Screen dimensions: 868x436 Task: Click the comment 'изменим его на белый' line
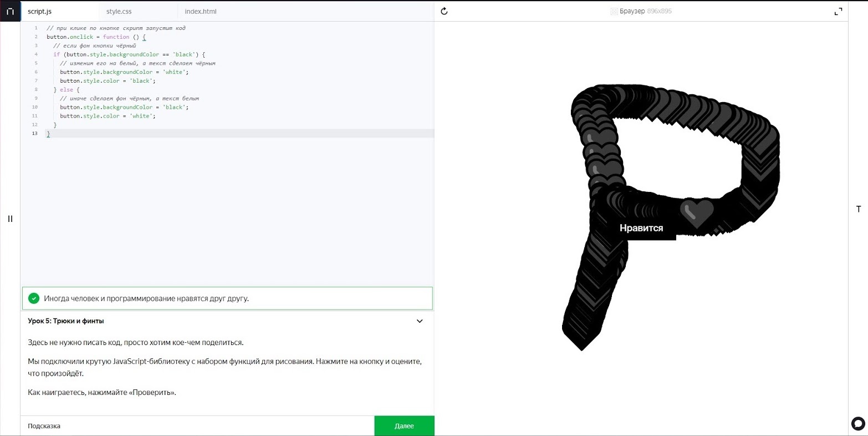[x=137, y=63]
